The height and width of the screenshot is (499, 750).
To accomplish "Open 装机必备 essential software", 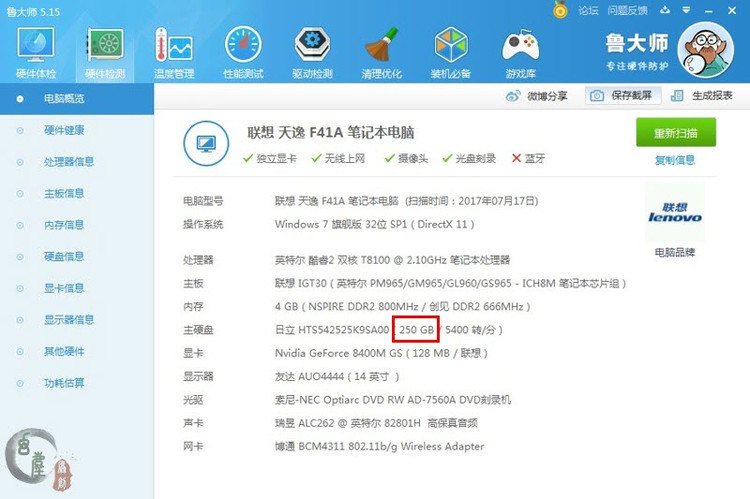I will pyautogui.click(x=450, y=53).
